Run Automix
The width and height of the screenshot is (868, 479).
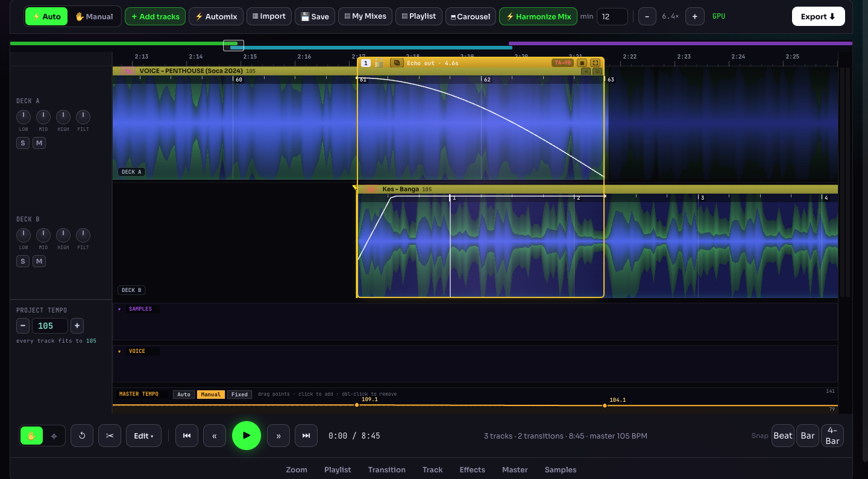(216, 16)
